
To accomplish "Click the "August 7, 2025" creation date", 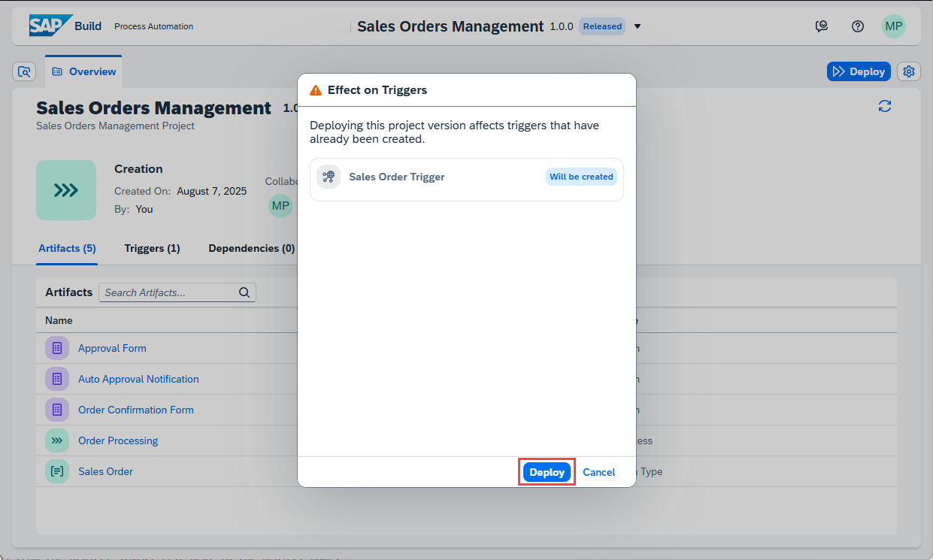I will coord(212,191).
